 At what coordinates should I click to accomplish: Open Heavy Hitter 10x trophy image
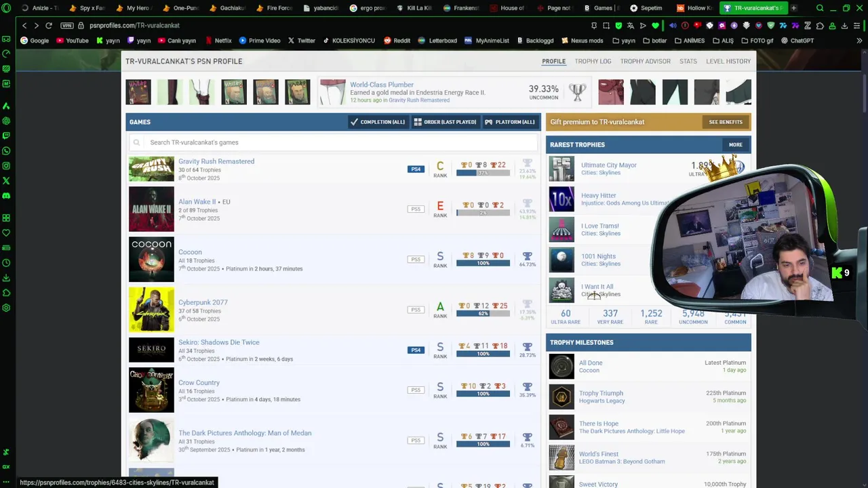(561, 199)
